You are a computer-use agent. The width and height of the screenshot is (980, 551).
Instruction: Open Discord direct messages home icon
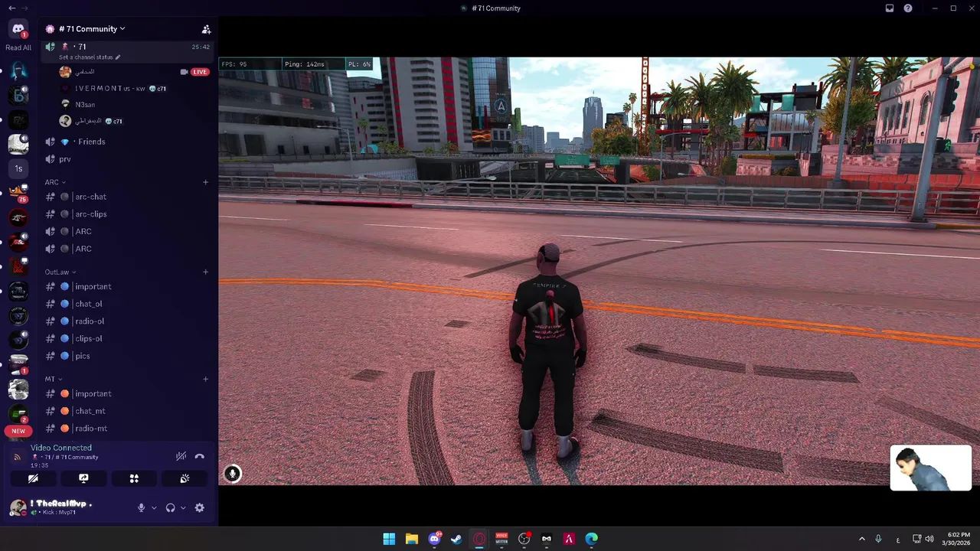click(18, 29)
